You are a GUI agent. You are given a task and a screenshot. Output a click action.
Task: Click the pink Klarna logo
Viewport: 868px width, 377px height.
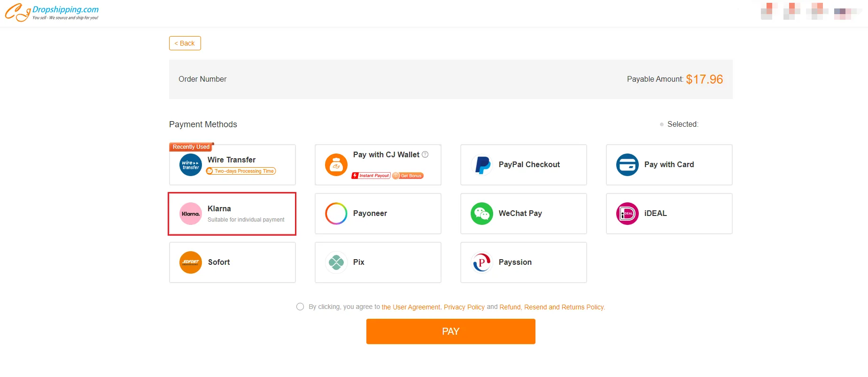[x=191, y=214]
